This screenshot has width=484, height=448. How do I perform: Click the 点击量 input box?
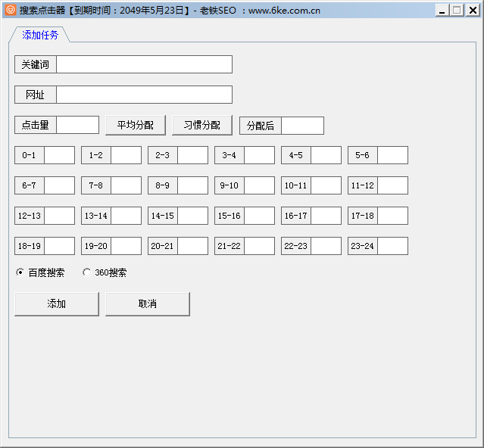[78, 125]
